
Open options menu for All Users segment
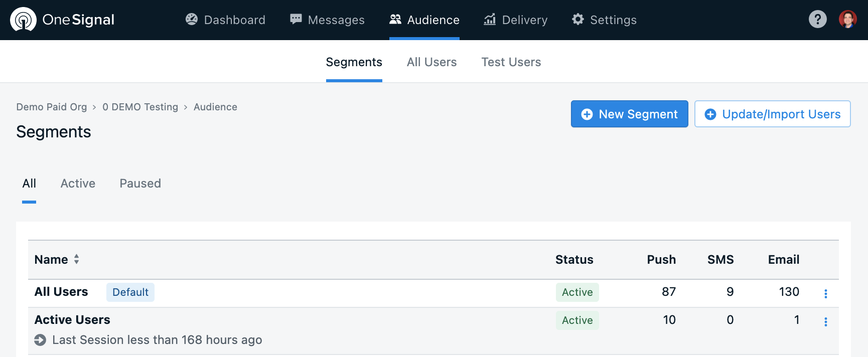(x=825, y=294)
